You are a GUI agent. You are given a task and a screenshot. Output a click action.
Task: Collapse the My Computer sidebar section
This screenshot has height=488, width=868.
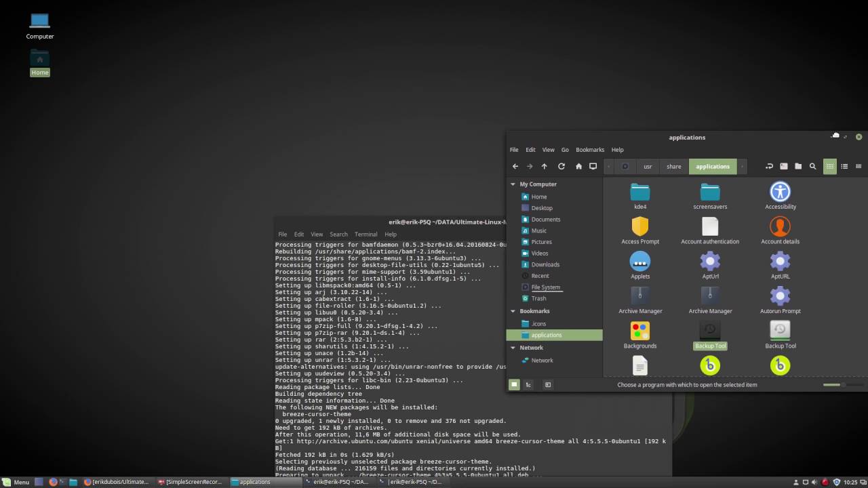coord(513,184)
